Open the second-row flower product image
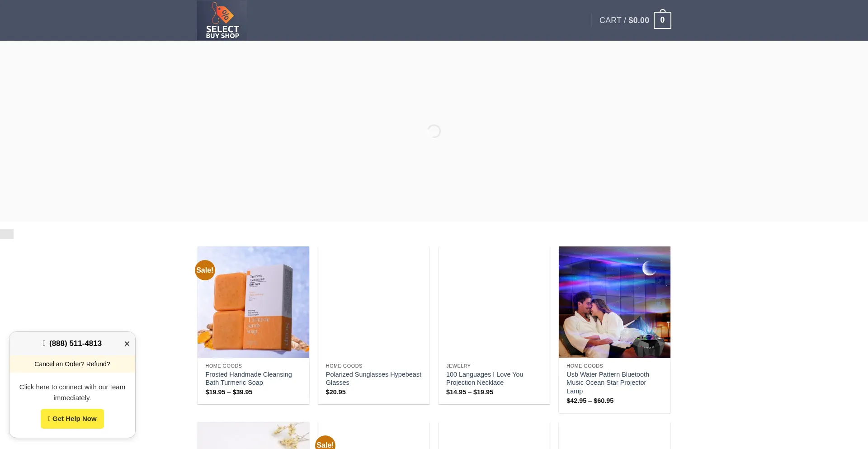The width and height of the screenshot is (868, 449). [253, 436]
